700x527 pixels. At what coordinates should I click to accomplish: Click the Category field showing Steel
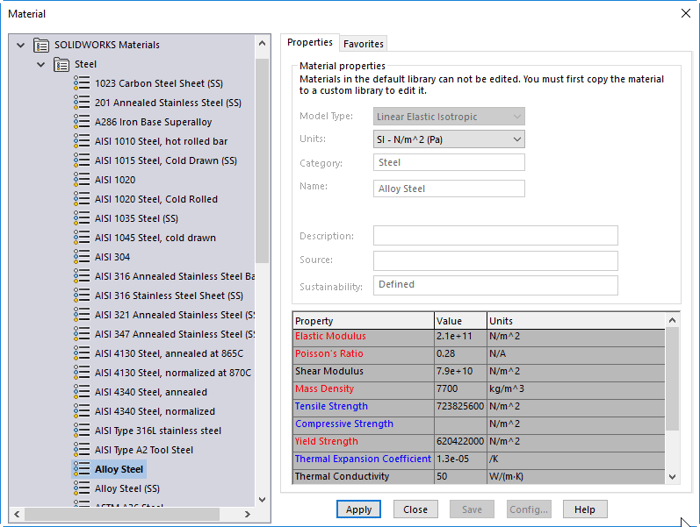pyautogui.click(x=449, y=163)
